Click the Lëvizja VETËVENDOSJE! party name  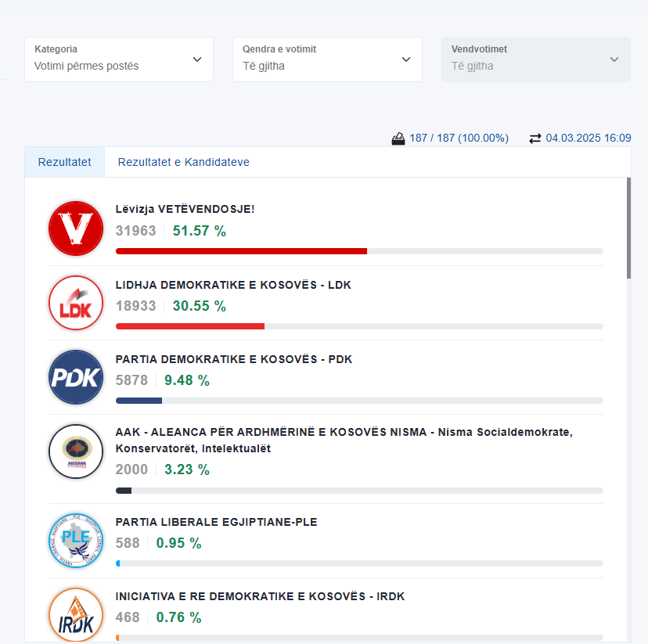185,209
